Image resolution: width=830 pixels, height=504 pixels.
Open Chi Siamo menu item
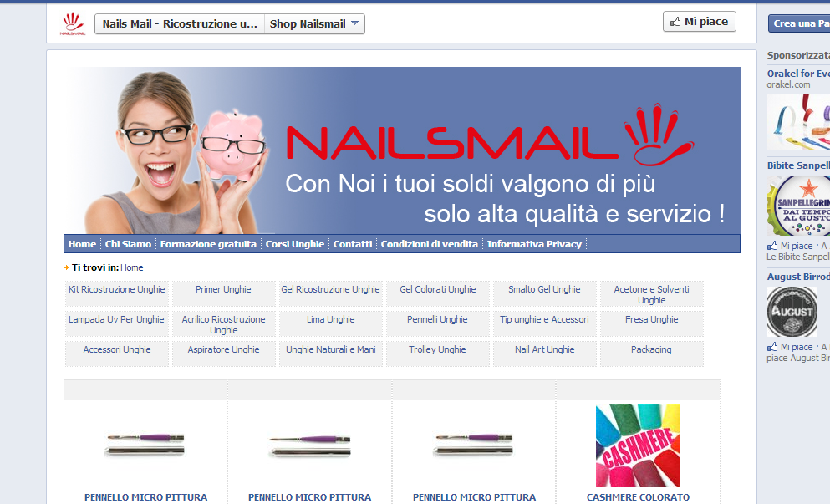pyautogui.click(x=128, y=244)
